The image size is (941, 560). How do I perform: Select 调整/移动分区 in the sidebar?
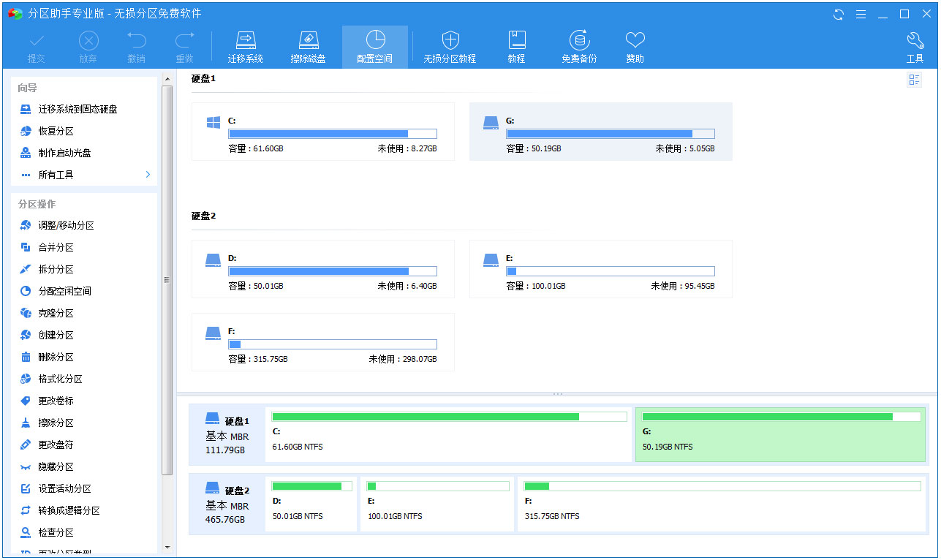(66, 226)
